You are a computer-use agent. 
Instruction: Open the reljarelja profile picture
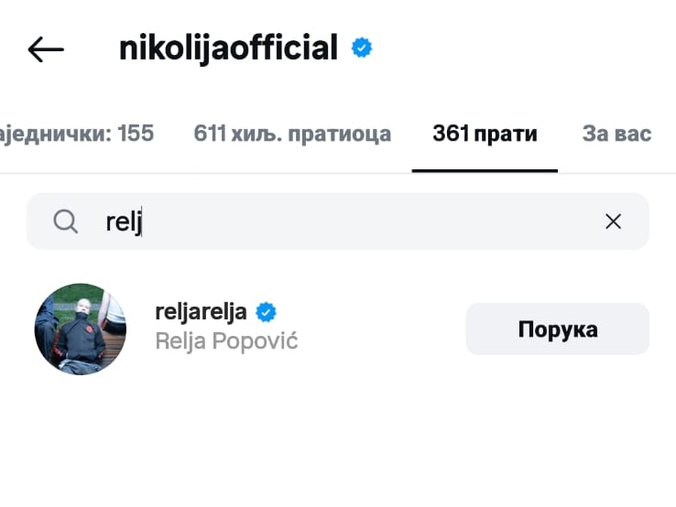click(x=80, y=328)
